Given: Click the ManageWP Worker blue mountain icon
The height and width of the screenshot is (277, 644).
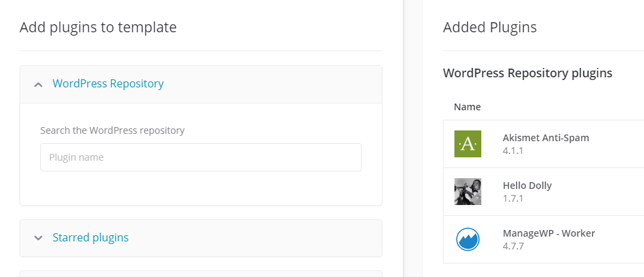Looking at the screenshot, I should [x=467, y=239].
